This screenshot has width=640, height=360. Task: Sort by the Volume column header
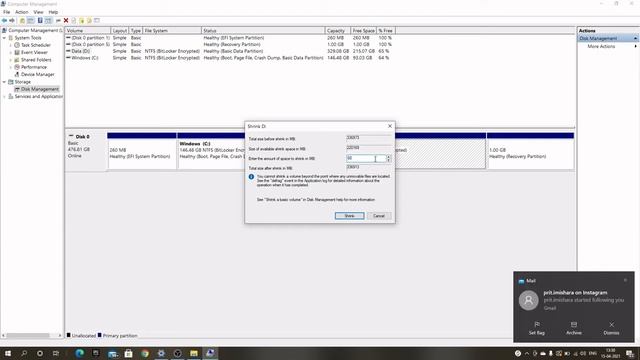87,31
